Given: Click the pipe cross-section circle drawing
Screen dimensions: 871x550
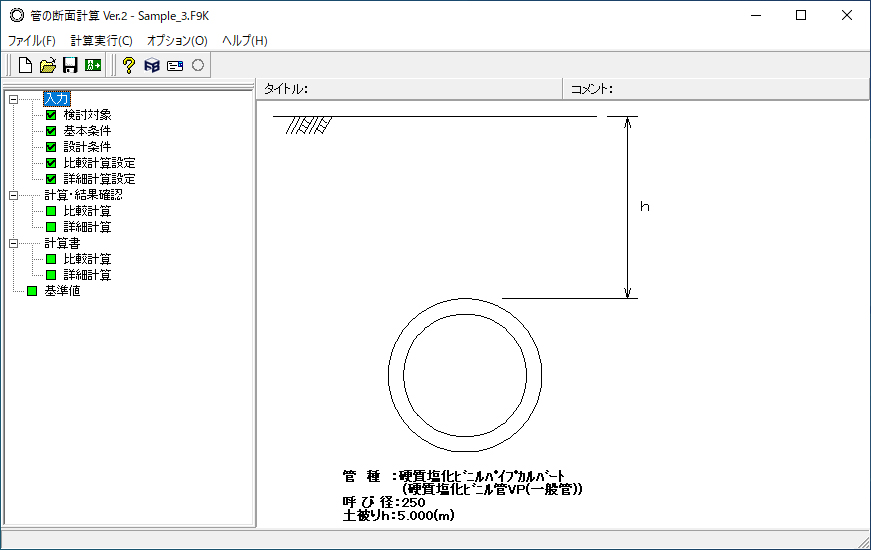Looking at the screenshot, I should 465,376.
